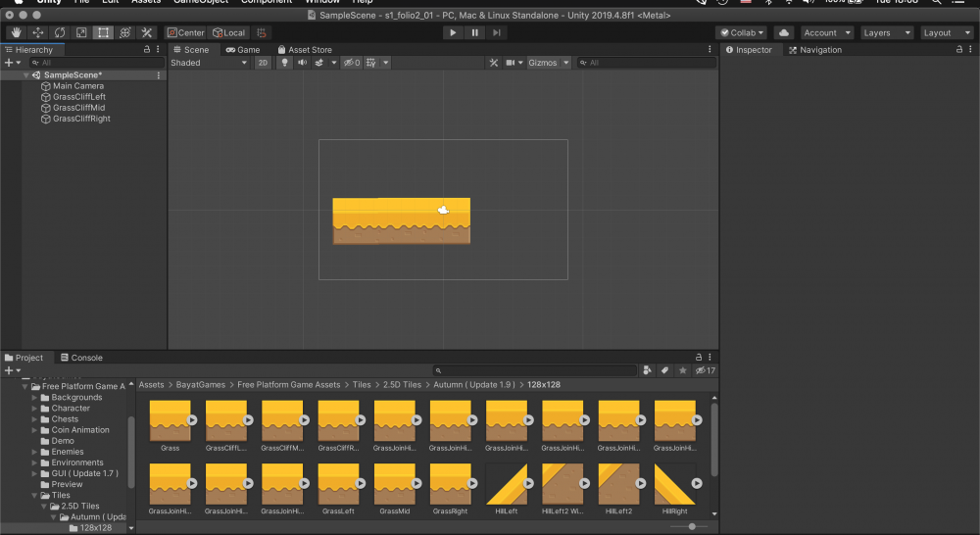Select the Scale tool
The width and height of the screenshot is (980, 535).
pos(81,32)
